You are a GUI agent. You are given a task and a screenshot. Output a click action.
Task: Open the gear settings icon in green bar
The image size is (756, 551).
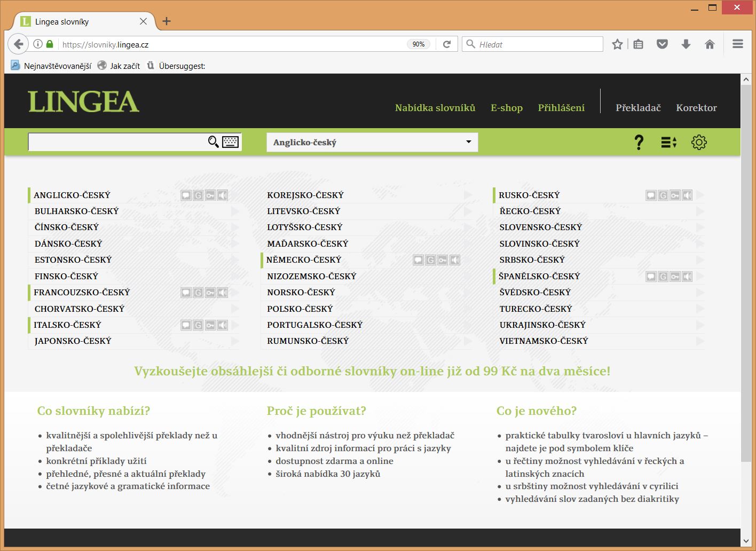699,142
